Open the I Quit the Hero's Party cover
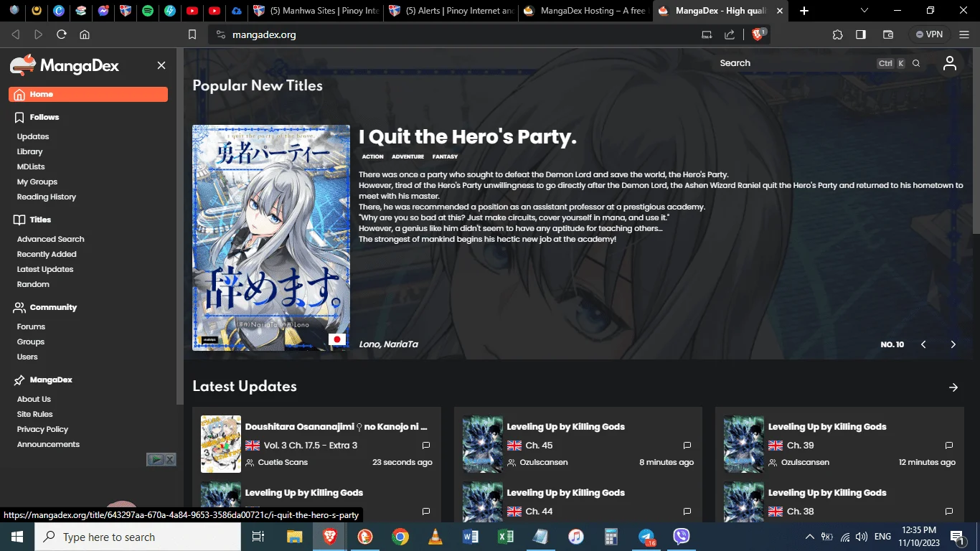This screenshot has height=551, width=980. [x=271, y=238]
